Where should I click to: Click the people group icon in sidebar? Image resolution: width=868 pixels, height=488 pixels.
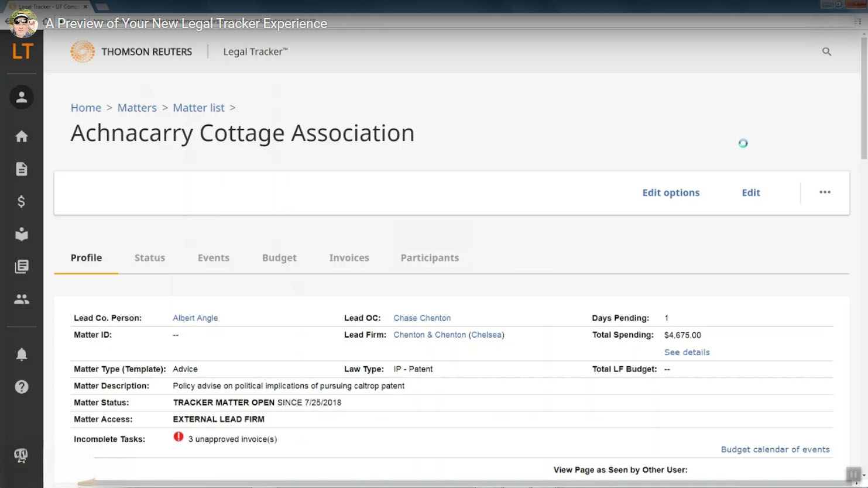click(x=22, y=299)
